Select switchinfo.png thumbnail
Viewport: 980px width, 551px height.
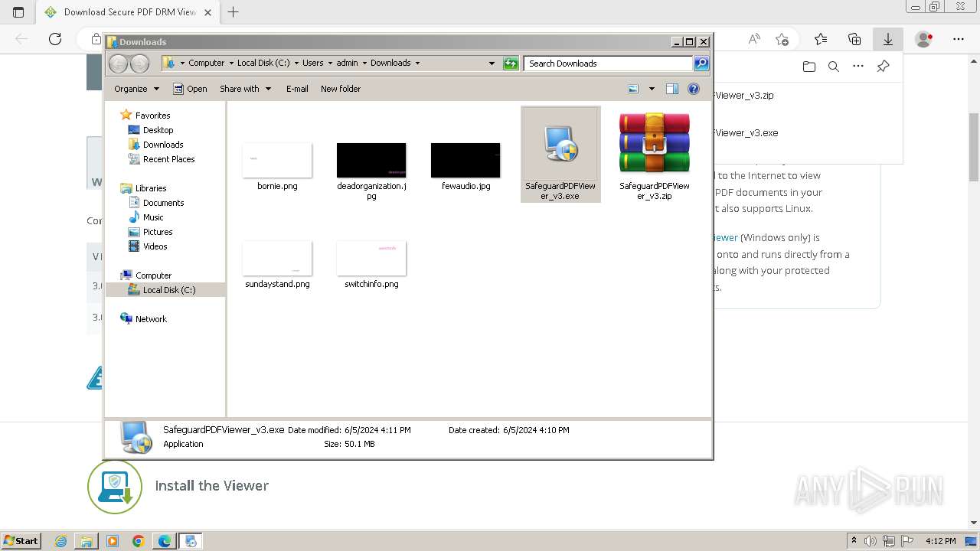coord(371,258)
